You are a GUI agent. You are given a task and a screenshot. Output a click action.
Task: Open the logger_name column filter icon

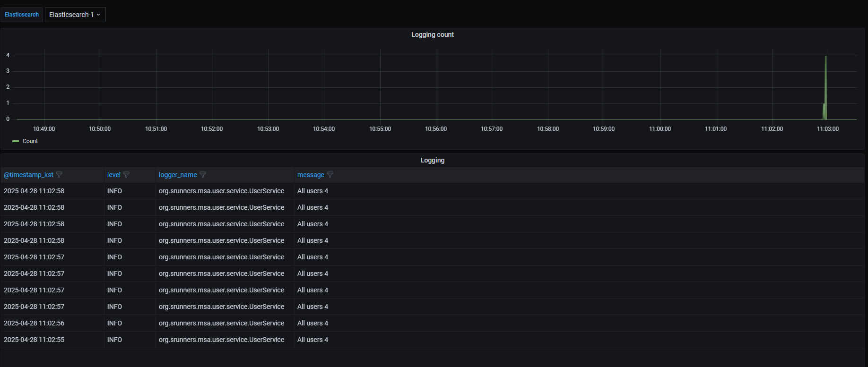tap(203, 175)
